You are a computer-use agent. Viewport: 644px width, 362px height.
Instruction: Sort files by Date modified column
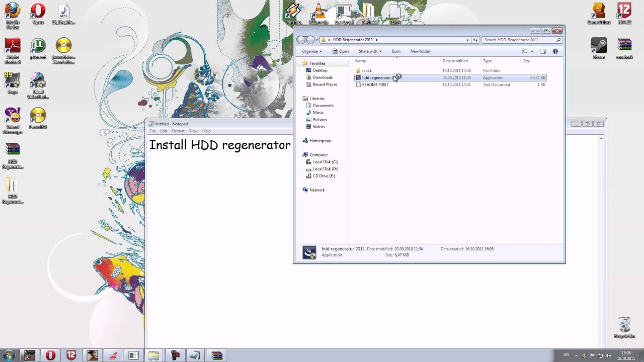pyautogui.click(x=455, y=61)
